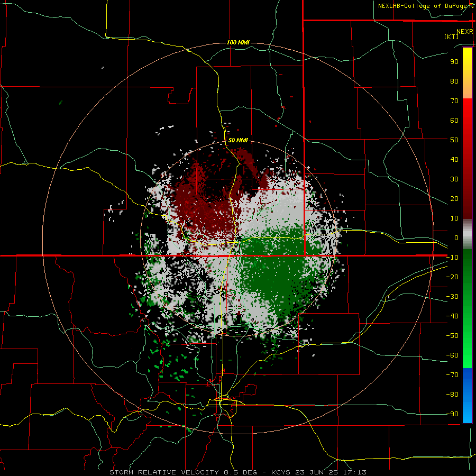This screenshot has width=476, height=476.
Task: Click the -50 scale label
Action: [452, 336]
